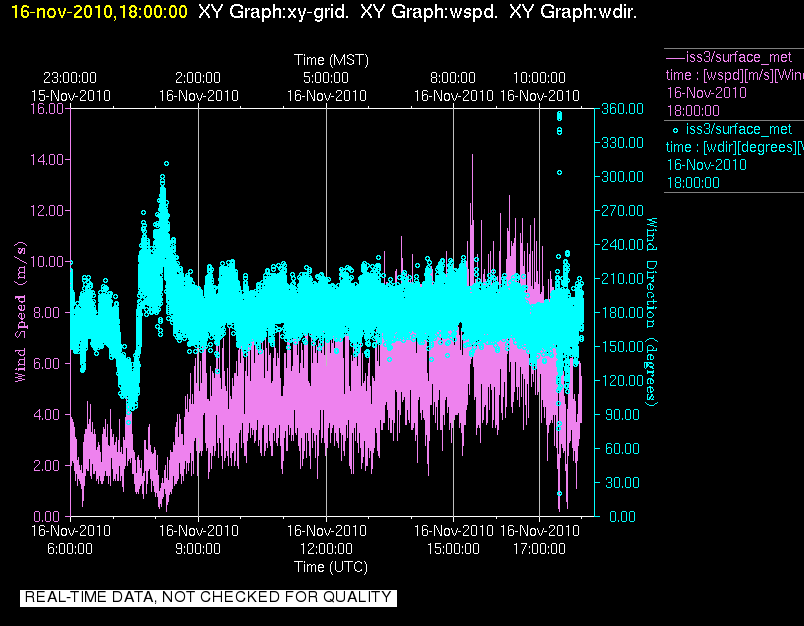This screenshot has height=626, width=804.
Task: Click the 150.00 wind direction tick label
Action: 622,347
